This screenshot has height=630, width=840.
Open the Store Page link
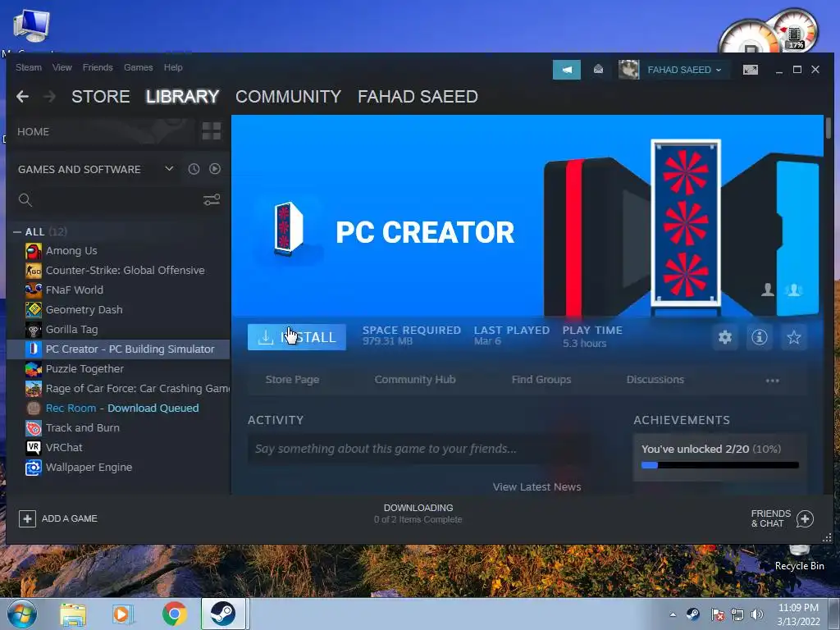point(293,380)
